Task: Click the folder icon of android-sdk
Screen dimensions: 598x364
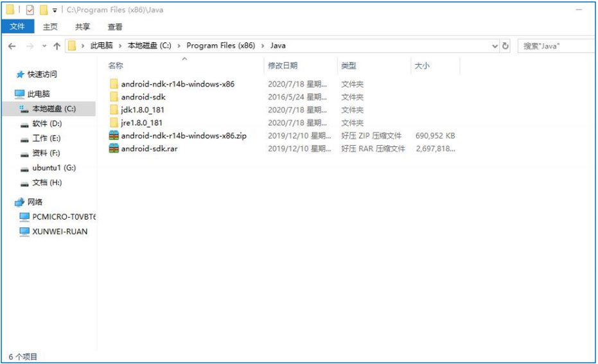Action: click(x=114, y=97)
